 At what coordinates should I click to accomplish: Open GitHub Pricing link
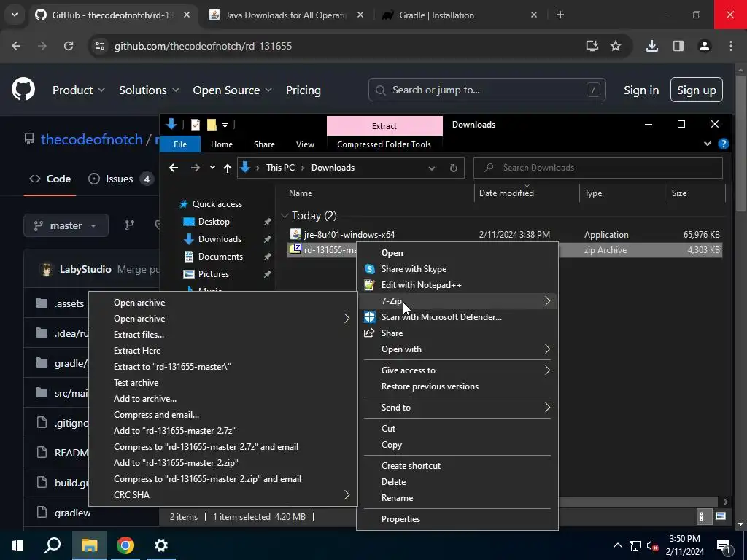(303, 90)
